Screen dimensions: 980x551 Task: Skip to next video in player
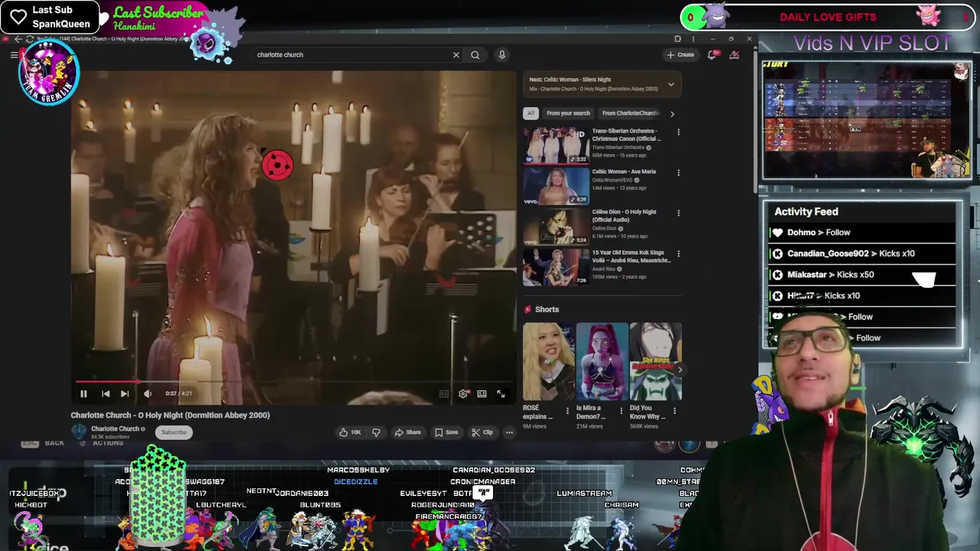click(x=125, y=393)
